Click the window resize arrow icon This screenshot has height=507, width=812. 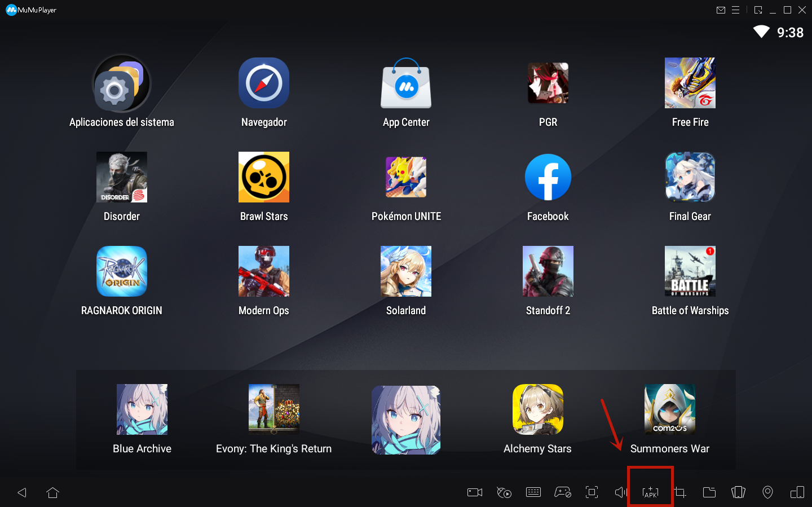(x=758, y=10)
